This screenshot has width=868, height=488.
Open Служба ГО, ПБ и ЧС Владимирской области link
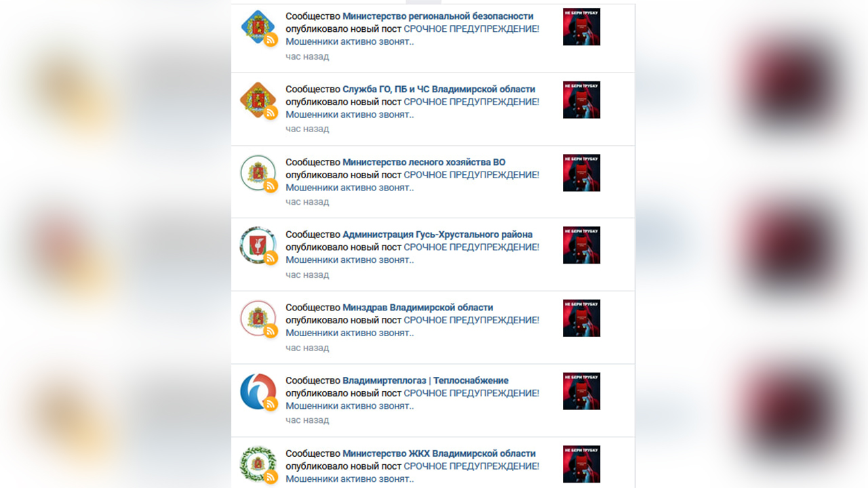pyautogui.click(x=439, y=89)
